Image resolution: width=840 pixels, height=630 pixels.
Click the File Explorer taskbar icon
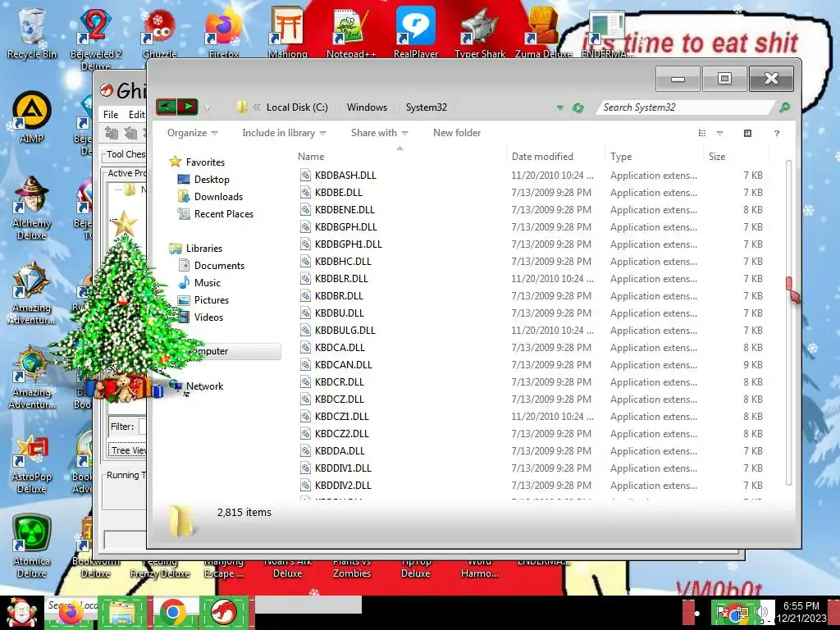122,613
